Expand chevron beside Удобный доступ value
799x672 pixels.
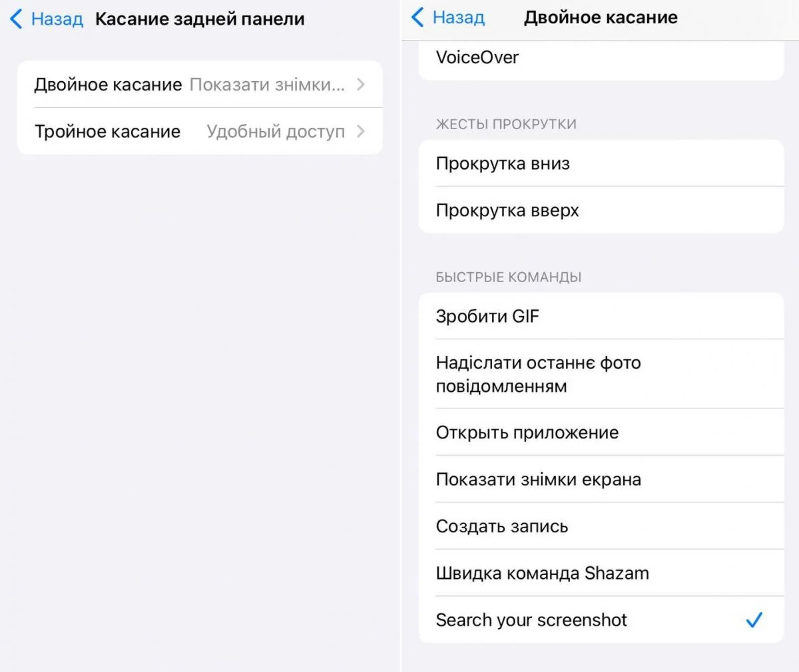(x=361, y=132)
